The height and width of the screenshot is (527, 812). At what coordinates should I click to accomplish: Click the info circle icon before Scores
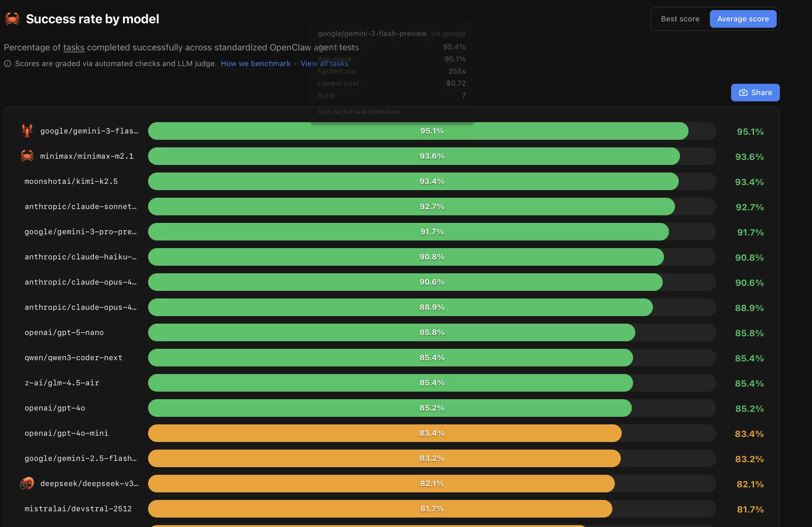[x=8, y=64]
